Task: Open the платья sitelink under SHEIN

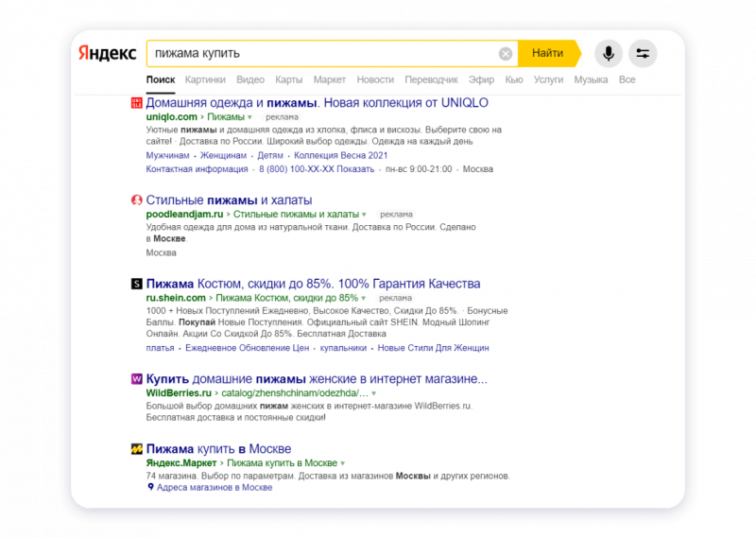Action: 160,348
